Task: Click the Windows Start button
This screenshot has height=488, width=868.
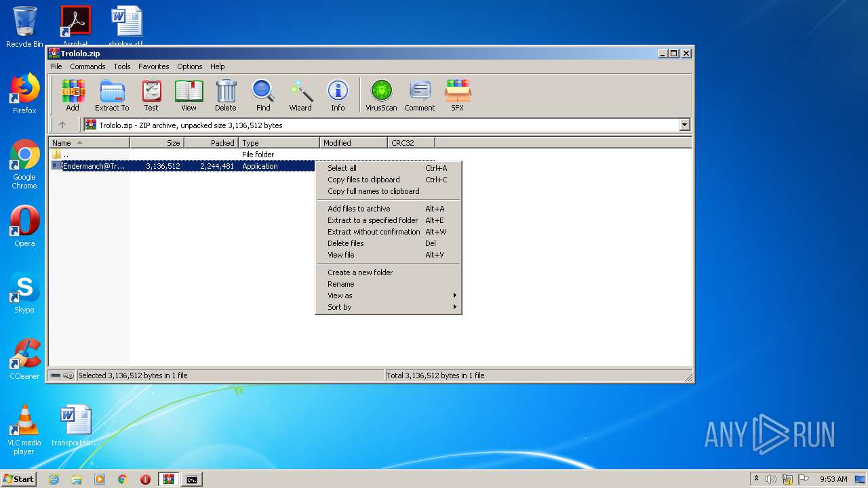Action: (19, 479)
